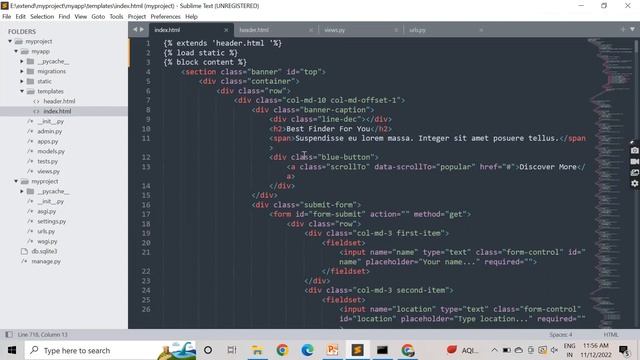Screen dimensions: 640x360
Task: Open Sublime Text taskbar icon
Action: tap(358, 350)
